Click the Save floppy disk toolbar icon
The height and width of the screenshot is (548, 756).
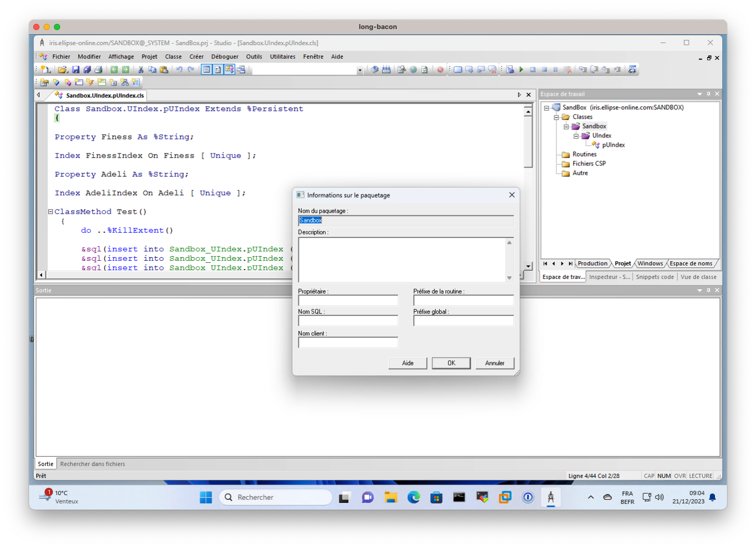[x=76, y=69]
